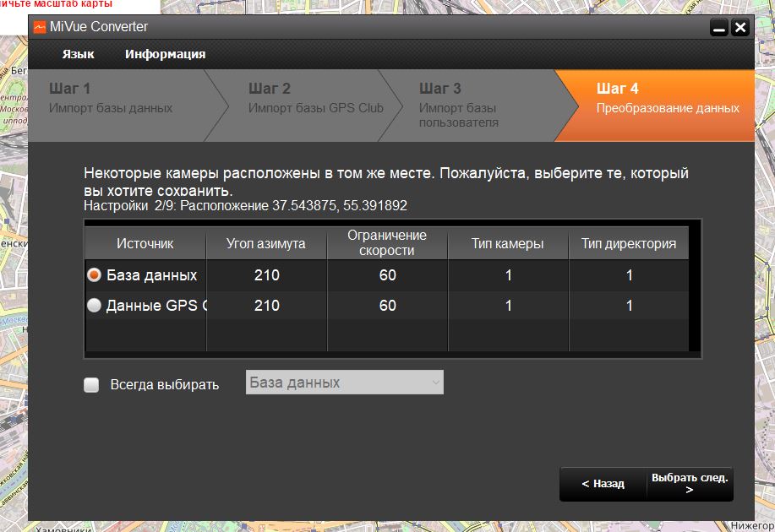
Task: Click the Назад button
Action: click(603, 484)
